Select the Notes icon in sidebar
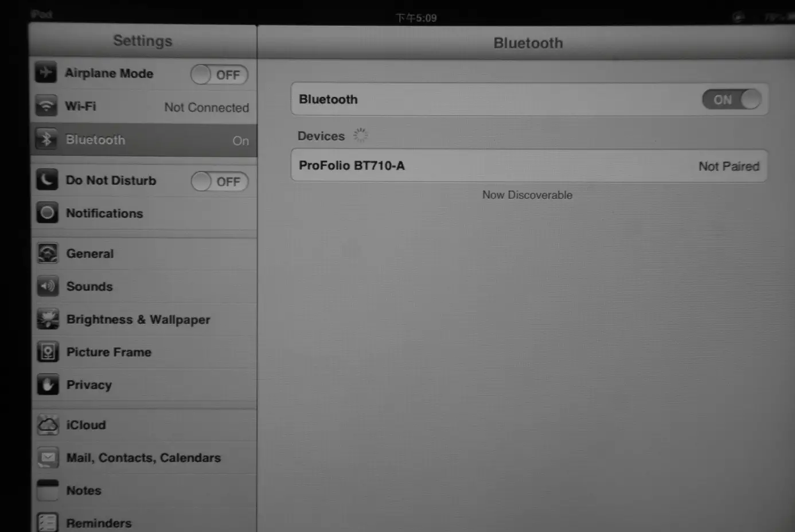The image size is (795, 532). [47, 490]
